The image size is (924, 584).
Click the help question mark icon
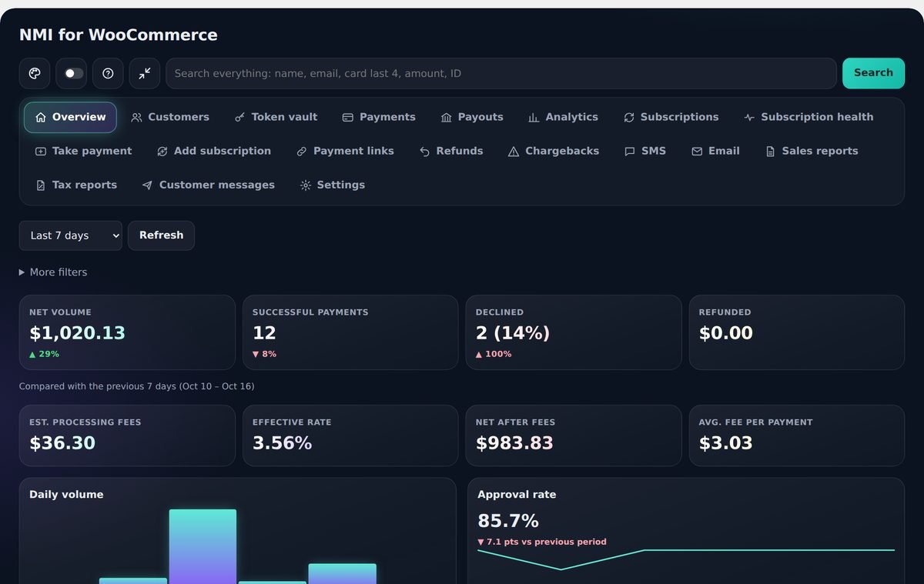(108, 73)
